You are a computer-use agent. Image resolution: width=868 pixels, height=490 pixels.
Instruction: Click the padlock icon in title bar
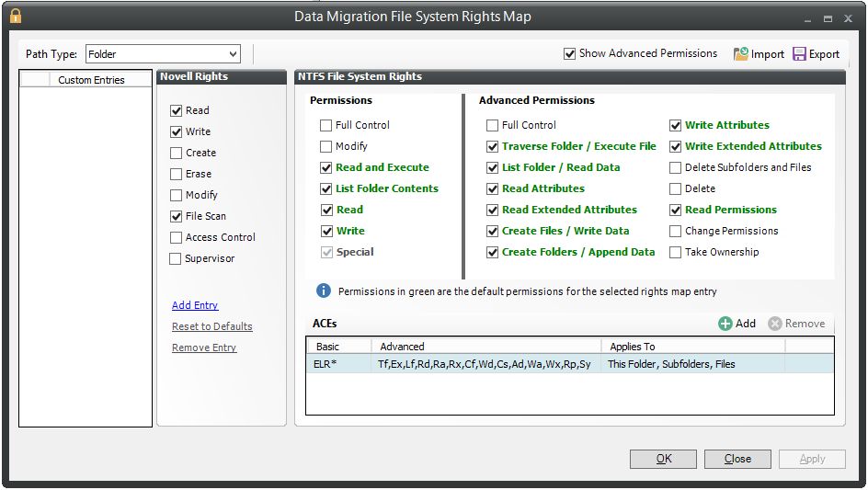point(15,17)
